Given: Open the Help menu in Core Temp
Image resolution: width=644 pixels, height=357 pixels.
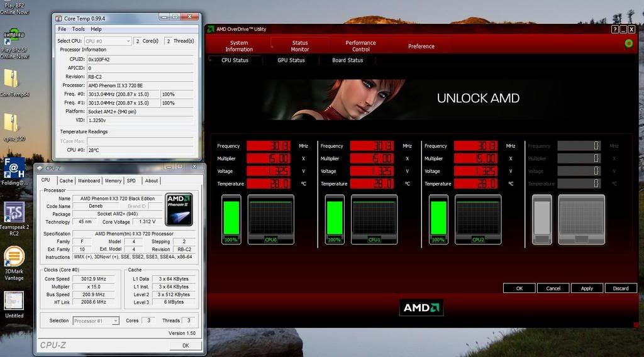Looking at the screenshot, I should [x=96, y=29].
